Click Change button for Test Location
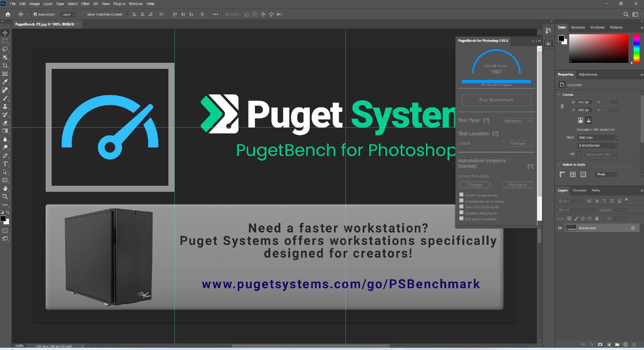Viewport: 644px width, 350px height. click(x=518, y=143)
